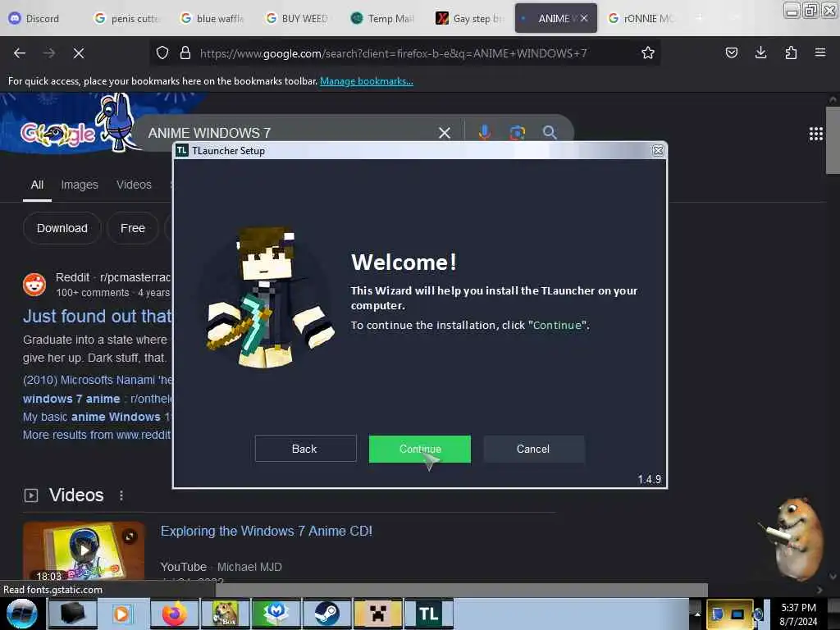Open 'Just found out that' Reddit result
Viewport: 840px width, 630px height.
click(98, 316)
